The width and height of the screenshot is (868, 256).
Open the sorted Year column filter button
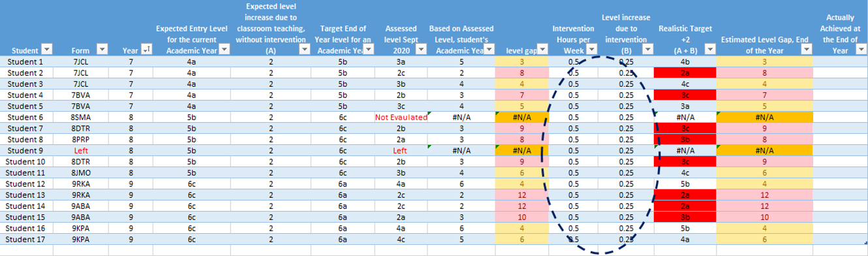point(146,50)
